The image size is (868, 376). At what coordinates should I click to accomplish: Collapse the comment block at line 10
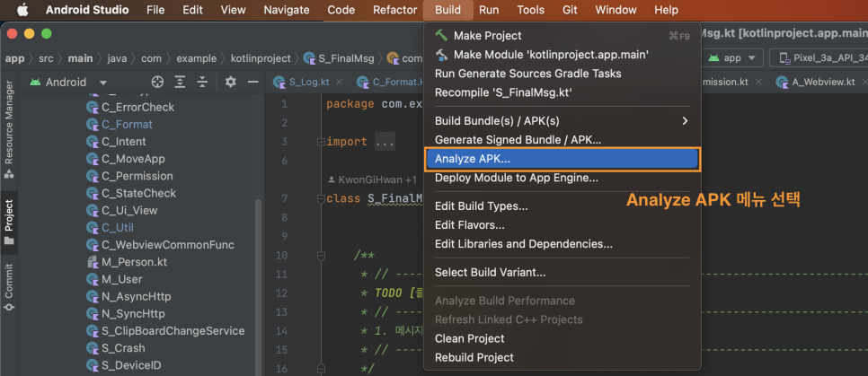(320, 256)
